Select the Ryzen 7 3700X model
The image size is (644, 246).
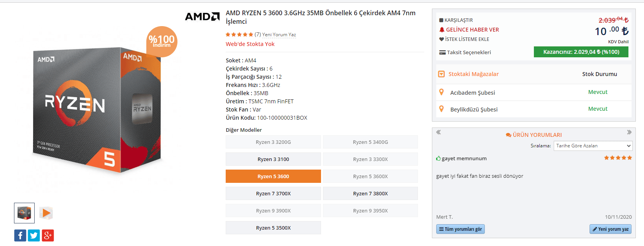coord(273,193)
